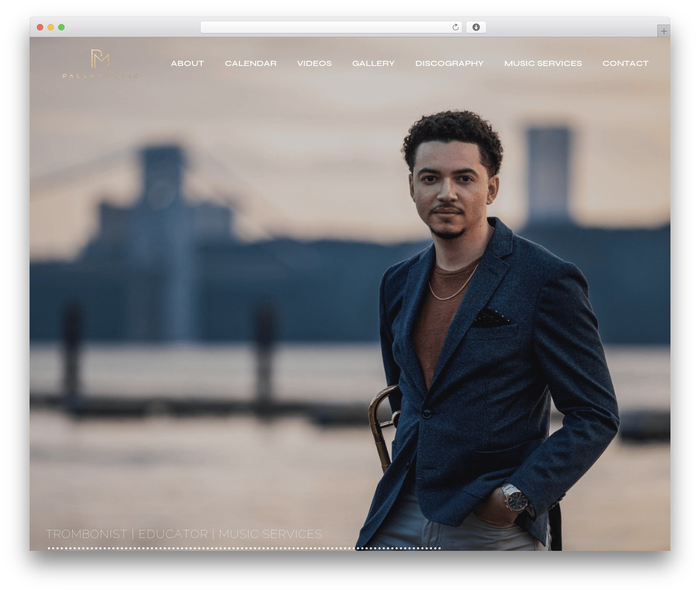Open the Videos section
This screenshot has height=593, width=700.
(x=314, y=63)
